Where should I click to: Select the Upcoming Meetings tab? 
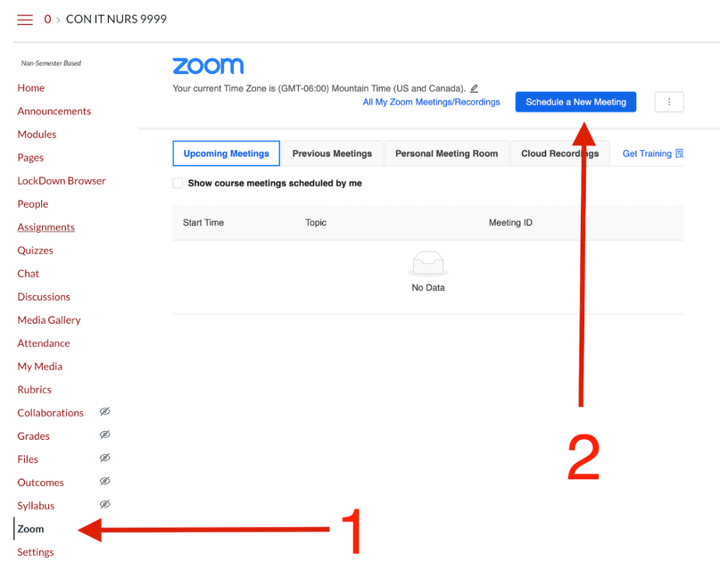[226, 154]
